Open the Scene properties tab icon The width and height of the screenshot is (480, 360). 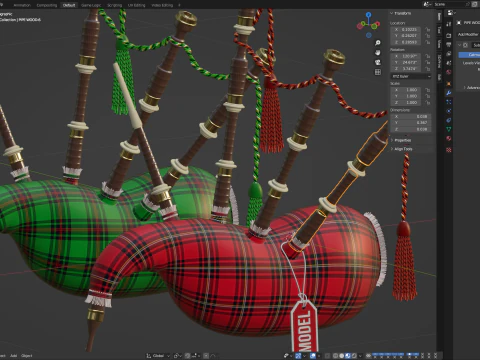449,63
